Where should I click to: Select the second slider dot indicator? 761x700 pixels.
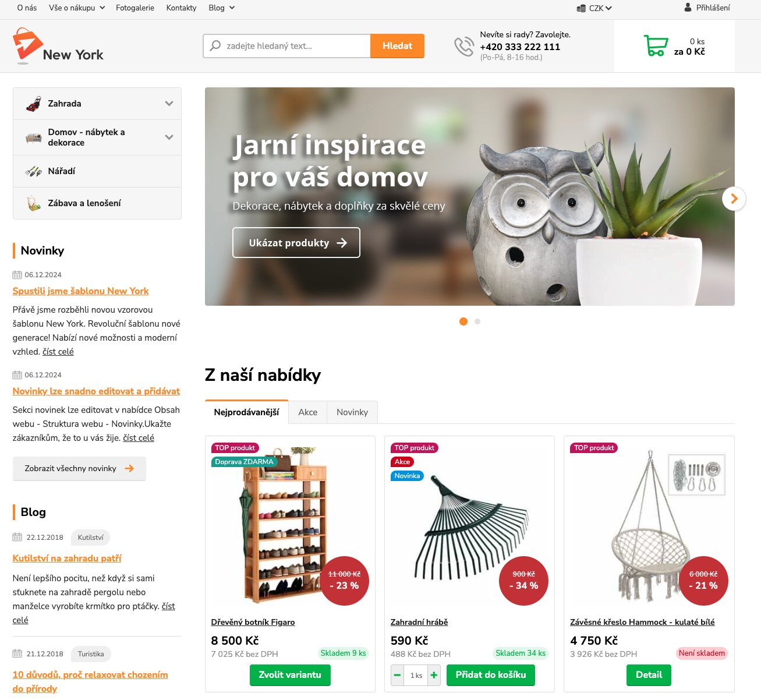pos(477,321)
